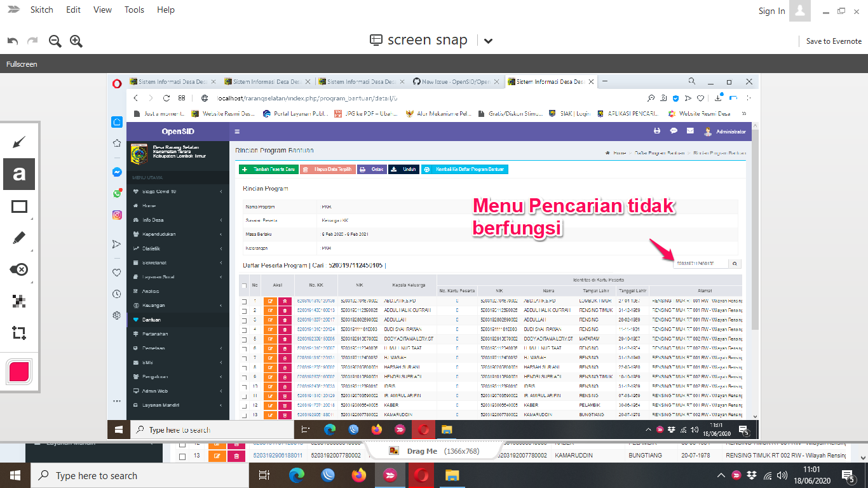Click Kembali Ke Daftar Program Bantuan
Viewport: 868px width, 488px height.
tap(465, 169)
